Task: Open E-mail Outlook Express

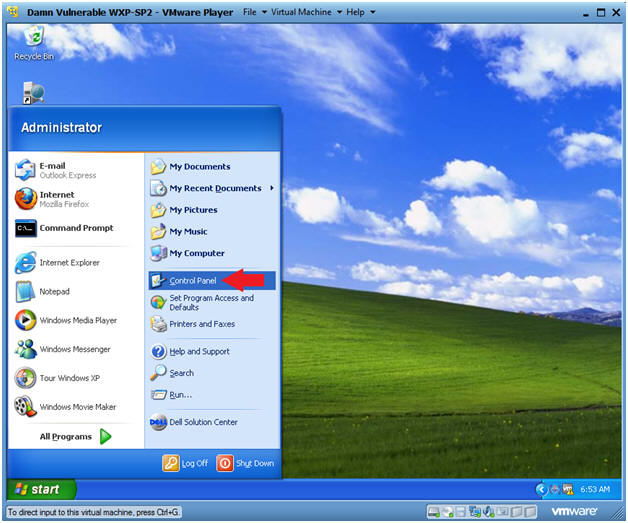Action: point(74,170)
